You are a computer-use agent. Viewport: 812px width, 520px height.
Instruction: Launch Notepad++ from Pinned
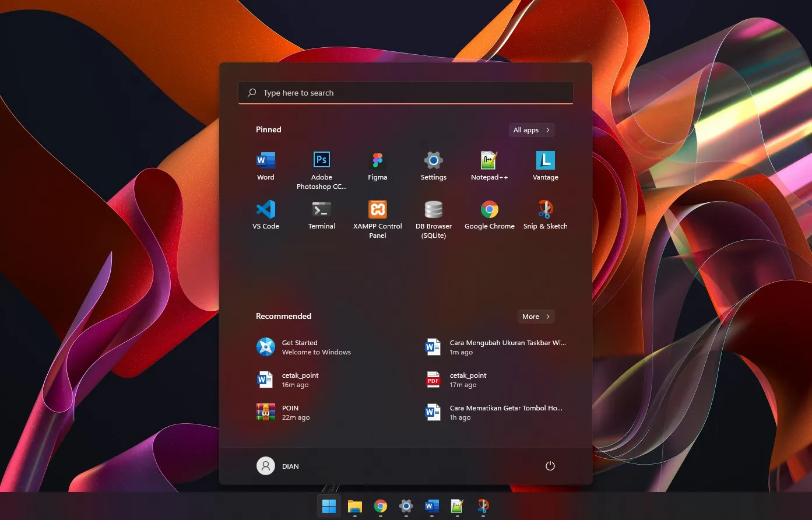(489, 165)
